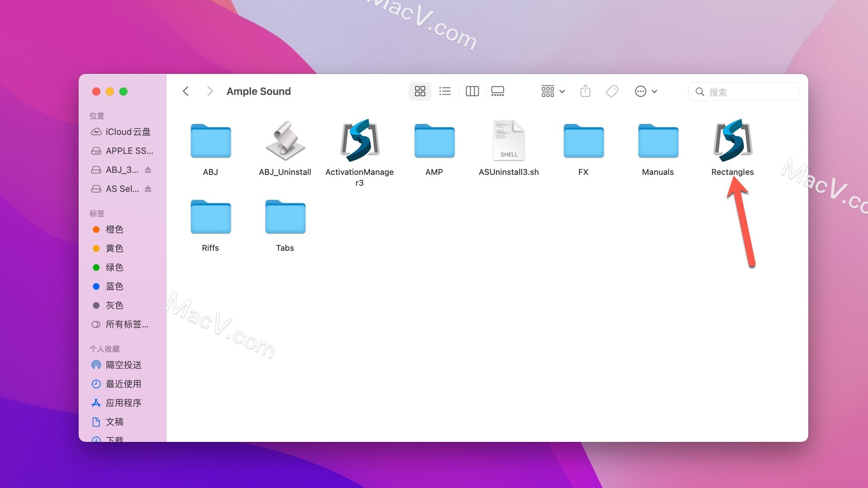
Task: Click the edit tags icon
Action: coord(612,91)
